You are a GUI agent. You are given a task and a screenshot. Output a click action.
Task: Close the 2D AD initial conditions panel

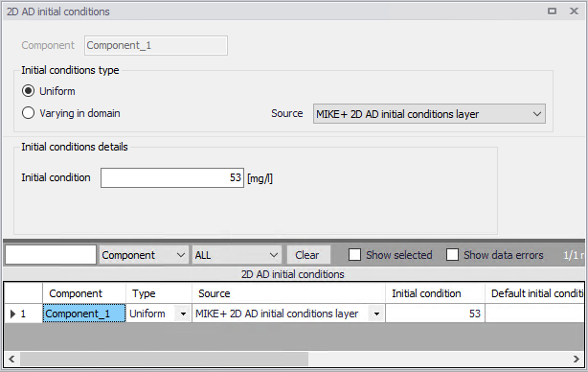[x=574, y=12]
